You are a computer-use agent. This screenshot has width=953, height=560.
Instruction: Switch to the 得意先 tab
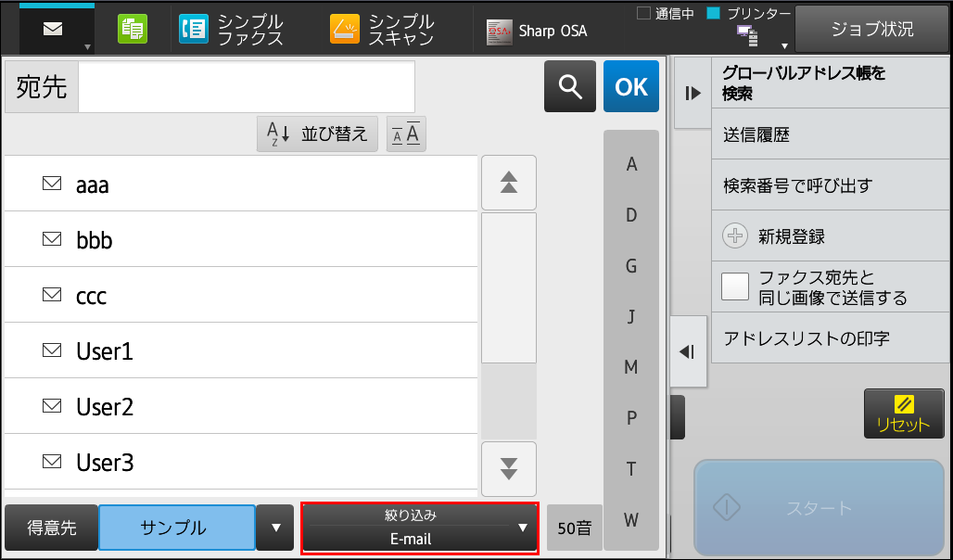point(52,528)
